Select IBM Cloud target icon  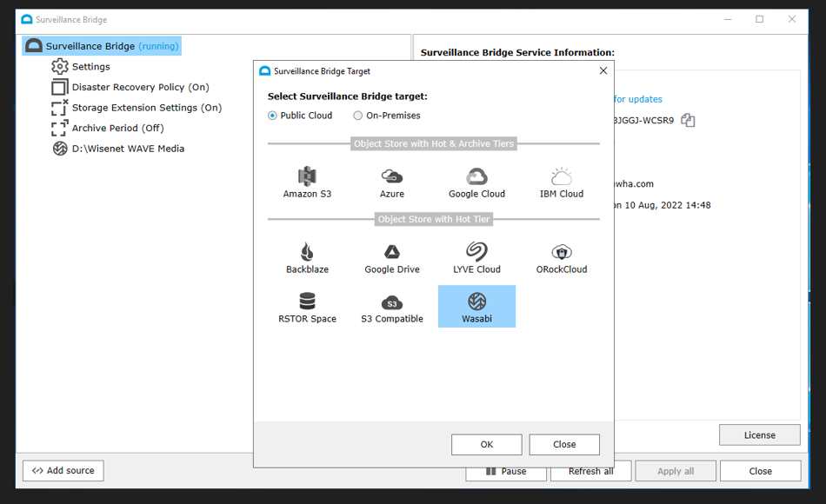coord(562,182)
